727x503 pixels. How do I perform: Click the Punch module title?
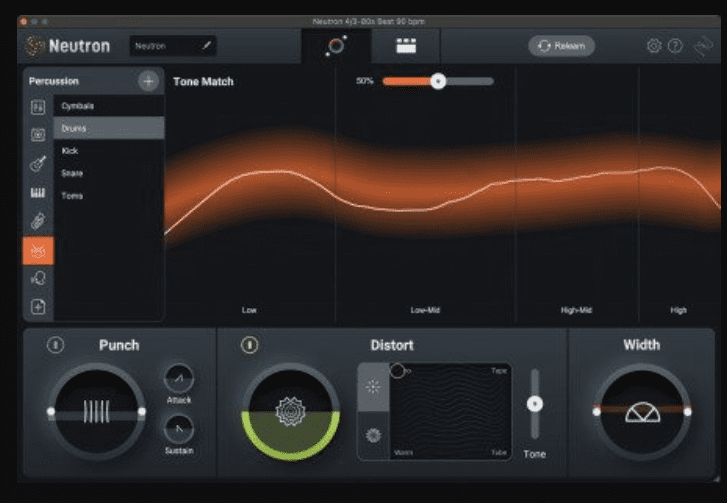pyautogui.click(x=119, y=345)
